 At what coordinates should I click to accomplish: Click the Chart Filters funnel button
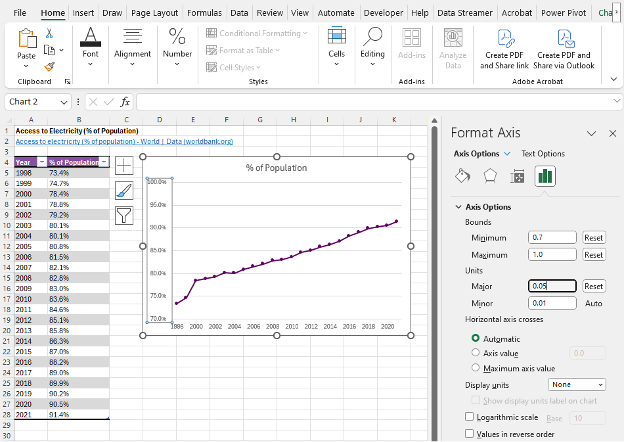[x=124, y=216]
